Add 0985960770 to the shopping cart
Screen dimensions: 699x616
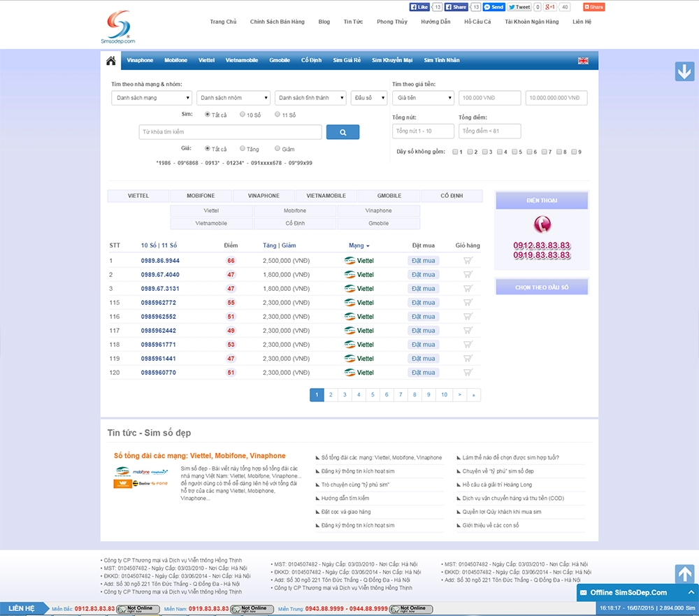click(468, 373)
